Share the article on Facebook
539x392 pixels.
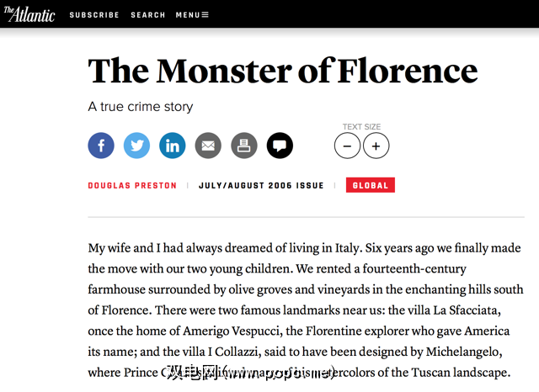(101, 146)
